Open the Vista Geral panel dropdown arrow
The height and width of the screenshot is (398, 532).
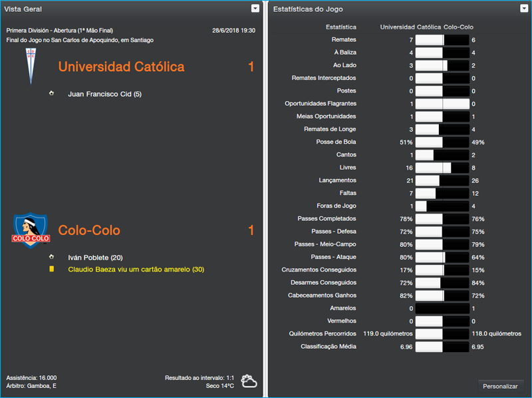(x=255, y=9)
